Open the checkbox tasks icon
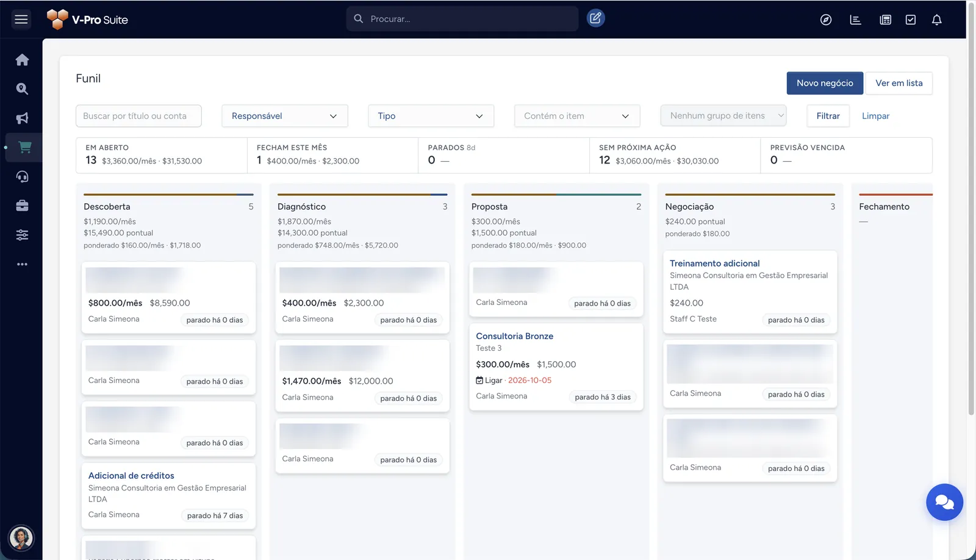976x560 pixels. (x=911, y=20)
